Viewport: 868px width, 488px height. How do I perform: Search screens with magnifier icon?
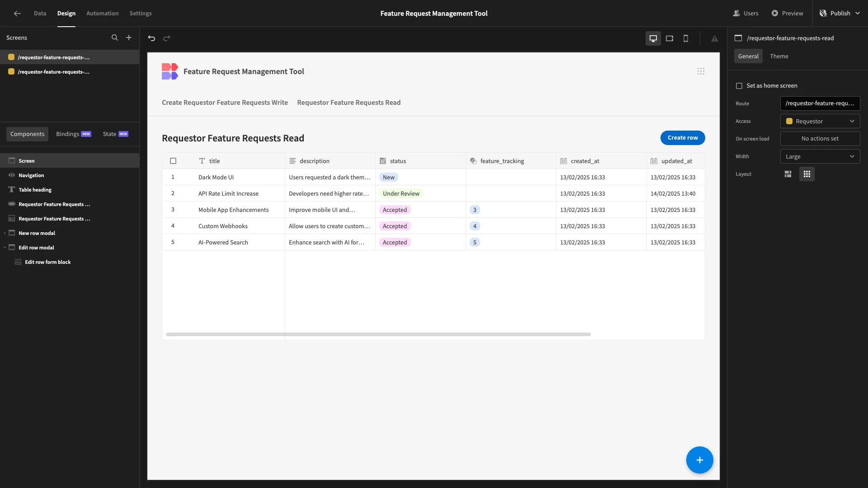(115, 38)
